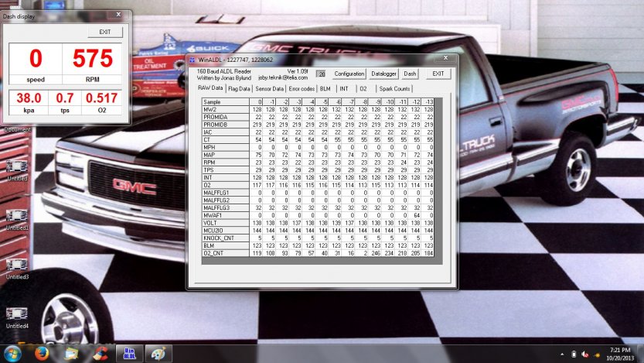Select the Untitled4 desktop icon

[x=17, y=318]
